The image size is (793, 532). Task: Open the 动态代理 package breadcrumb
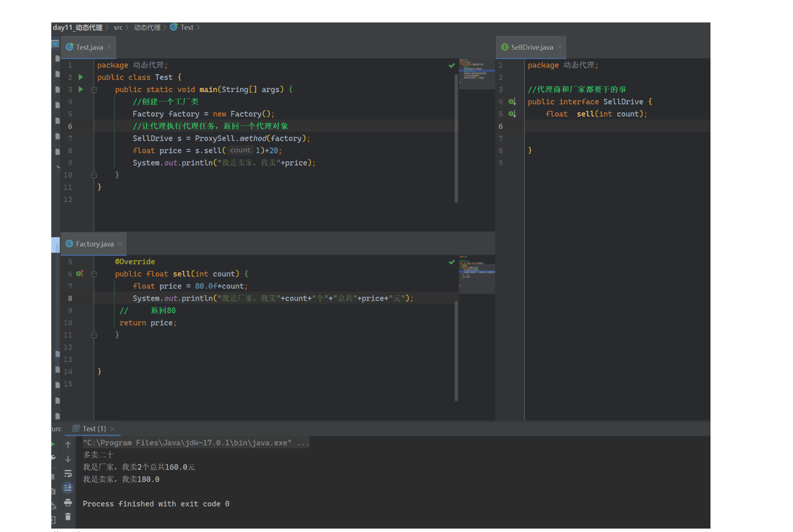coord(147,27)
